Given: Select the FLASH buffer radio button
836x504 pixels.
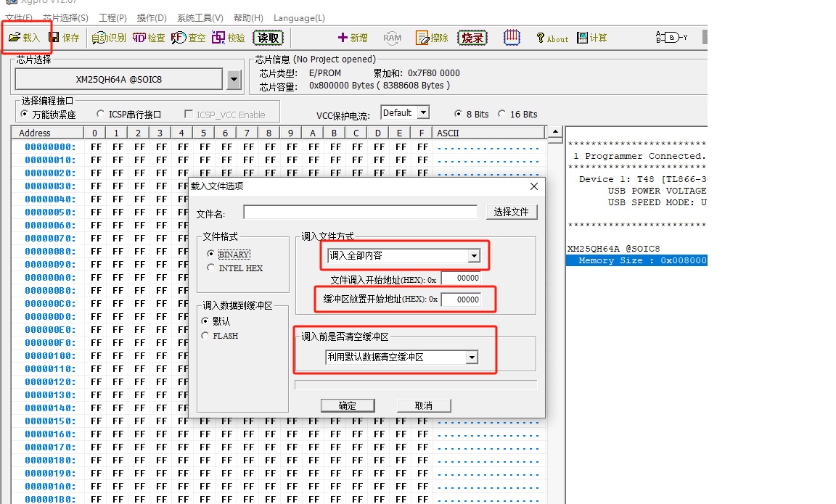Looking at the screenshot, I should point(205,336).
